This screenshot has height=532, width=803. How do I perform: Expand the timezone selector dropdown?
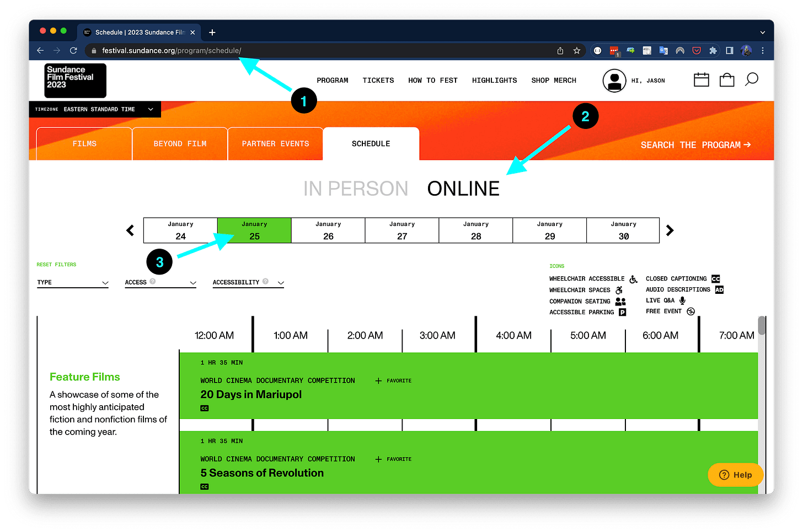[150, 109]
